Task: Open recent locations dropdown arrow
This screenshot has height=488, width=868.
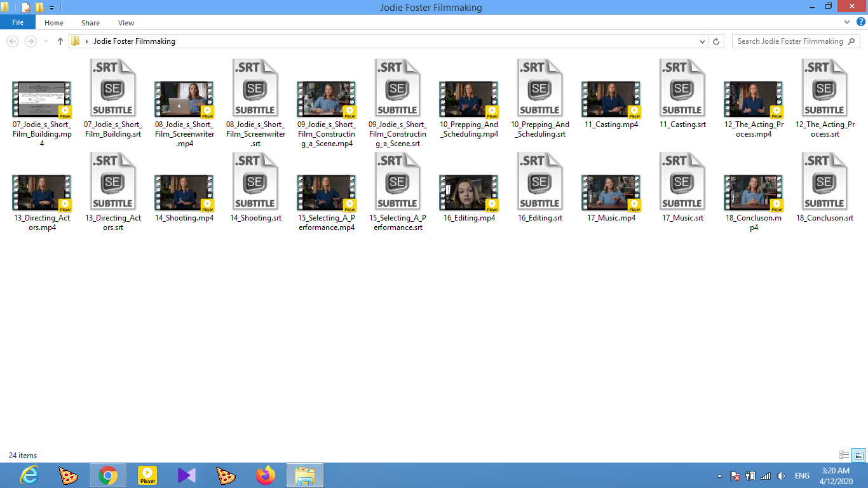Action: coord(45,42)
